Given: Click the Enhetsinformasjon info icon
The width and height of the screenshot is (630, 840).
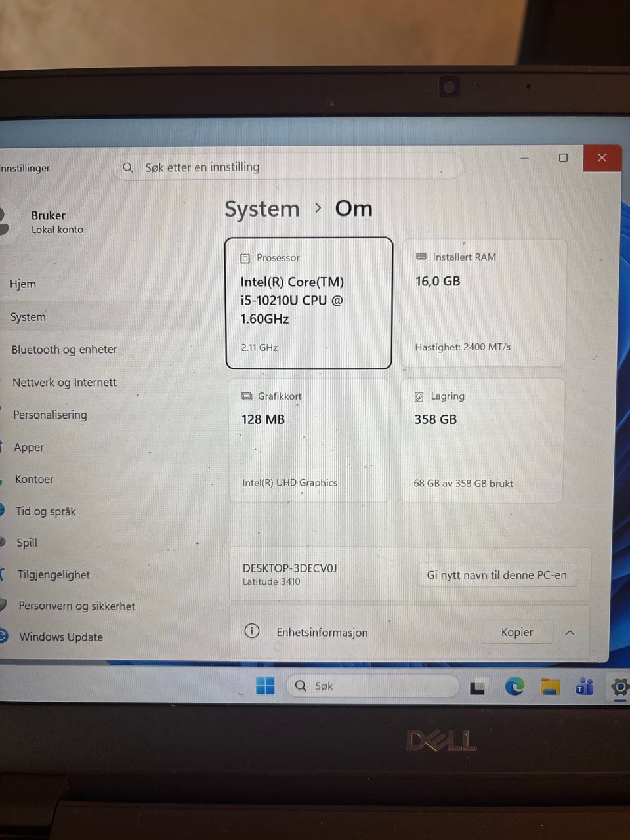Looking at the screenshot, I should [x=252, y=631].
